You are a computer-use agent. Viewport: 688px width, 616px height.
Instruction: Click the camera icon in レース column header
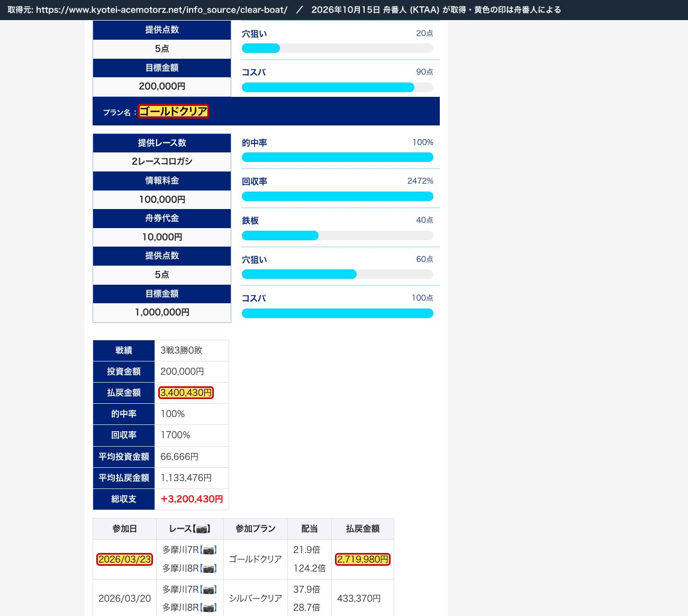[x=202, y=529]
